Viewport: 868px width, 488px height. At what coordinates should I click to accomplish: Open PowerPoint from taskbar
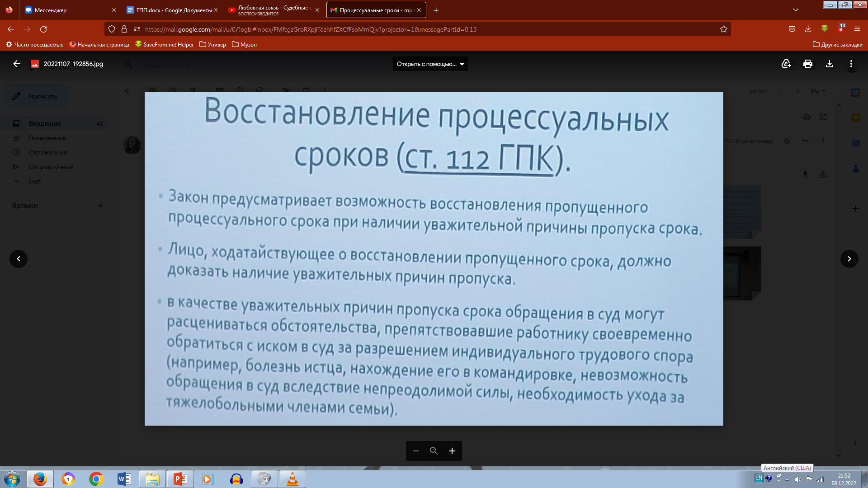180,479
